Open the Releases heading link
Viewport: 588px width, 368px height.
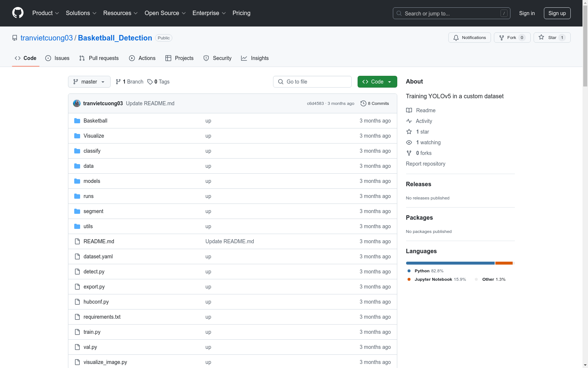pyautogui.click(x=419, y=184)
